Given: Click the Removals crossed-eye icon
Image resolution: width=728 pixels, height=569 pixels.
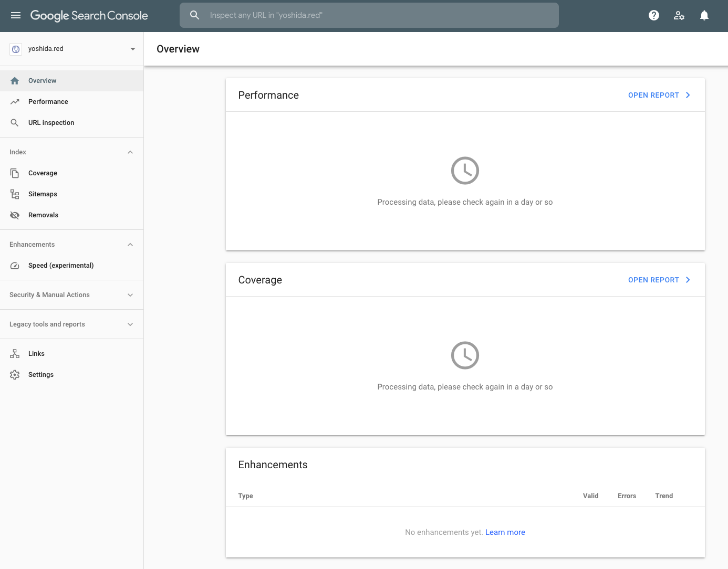Looking at the screenshot, I should pos(15,215).
